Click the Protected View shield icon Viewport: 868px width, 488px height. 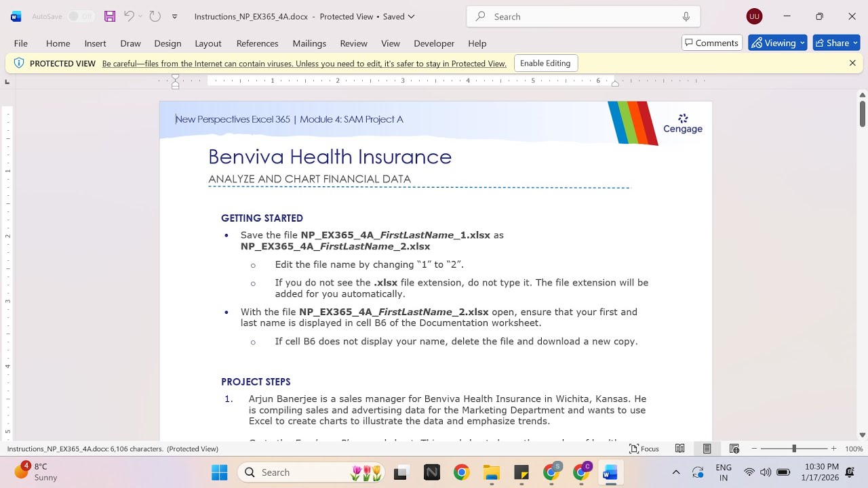pyautogui.click(x=19, y=63)
